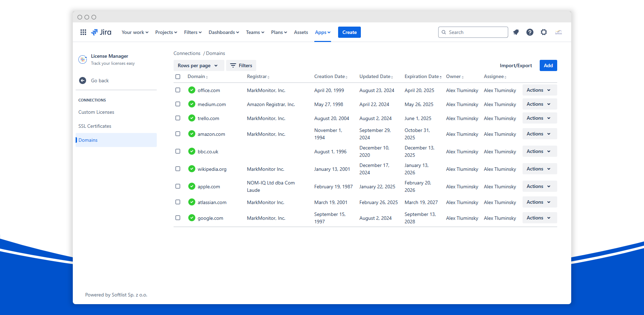Open Actions dropdown for google.com
The height and width of the screenshot is (315, 644).
click(539, 218)
